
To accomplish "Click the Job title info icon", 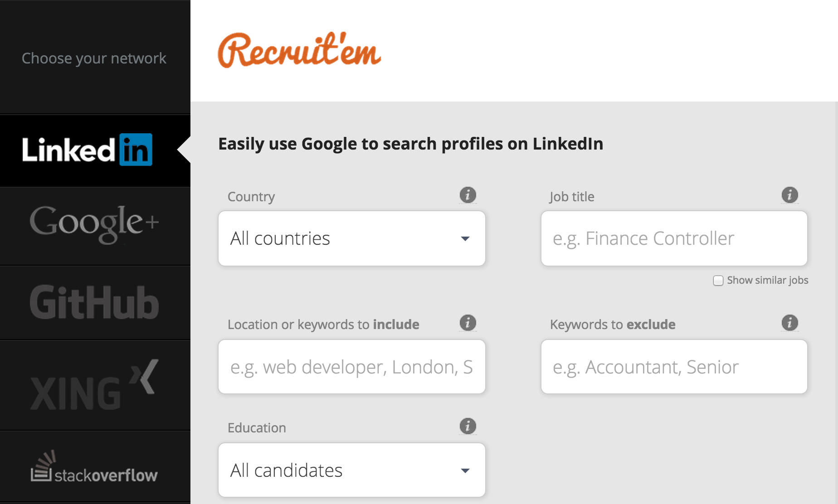I will coord(789,195).
